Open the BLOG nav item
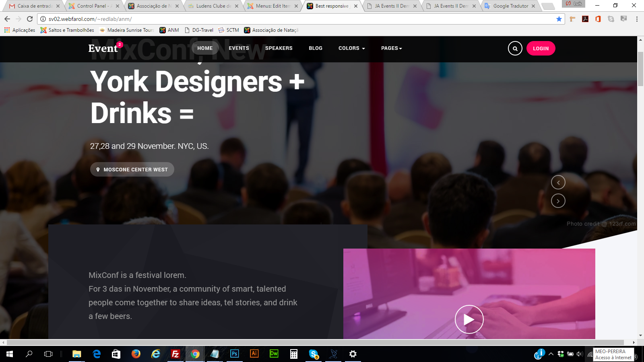Image resolution: width=644 pixels, height=362 pixels. pyautogui.click(x=316, y=48)
